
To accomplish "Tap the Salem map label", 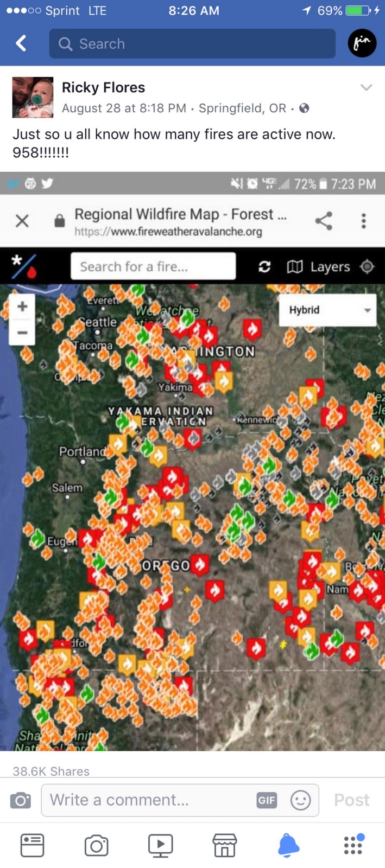I will pos(67,488).
